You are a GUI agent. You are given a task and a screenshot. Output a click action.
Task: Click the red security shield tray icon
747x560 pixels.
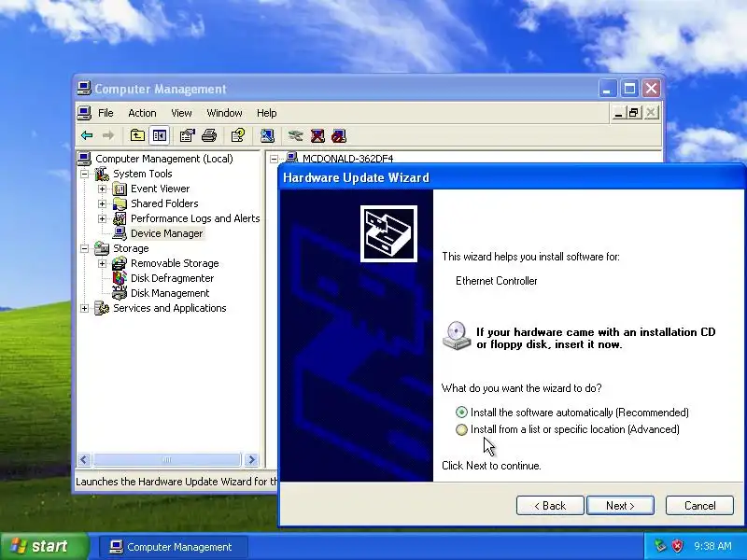tap(677, 546)
